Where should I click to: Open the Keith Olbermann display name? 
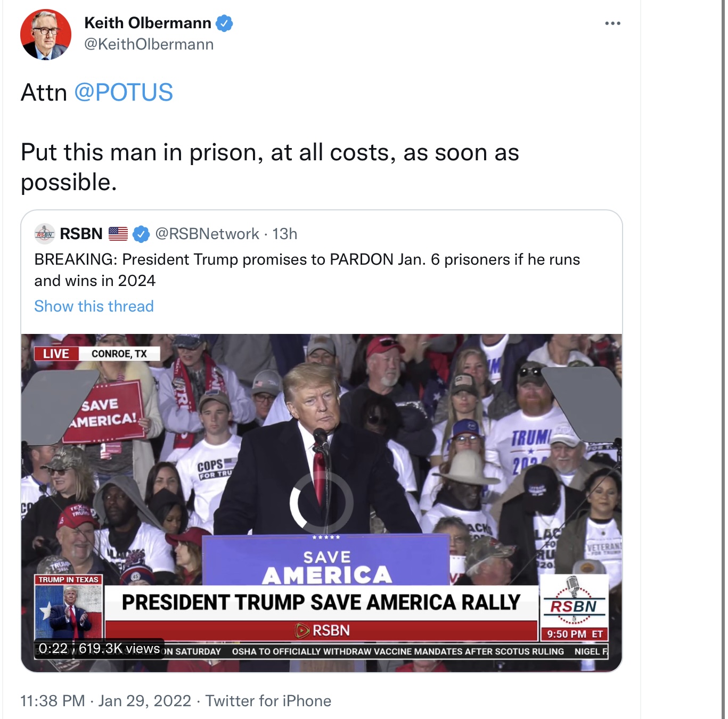[148, 23]
